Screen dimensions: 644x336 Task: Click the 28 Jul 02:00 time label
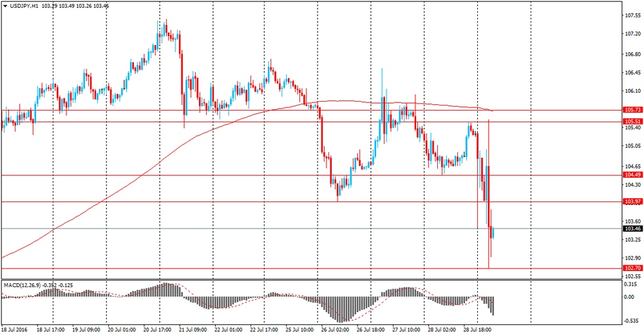442,330
